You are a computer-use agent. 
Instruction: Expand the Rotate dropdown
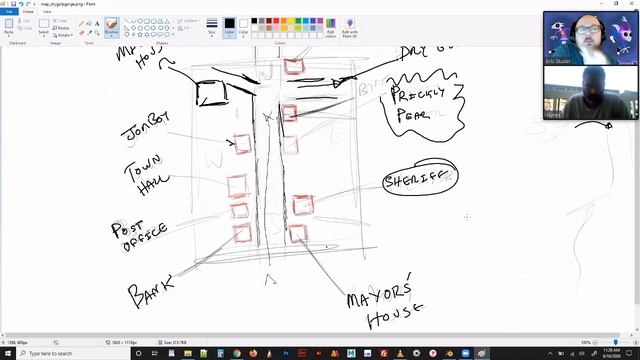click(x=63, y=35)
